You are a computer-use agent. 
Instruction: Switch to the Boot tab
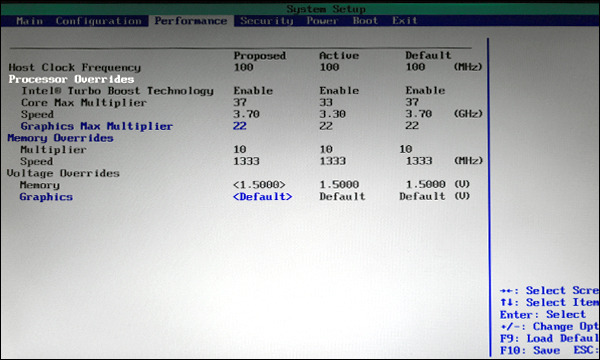(365, 21)
